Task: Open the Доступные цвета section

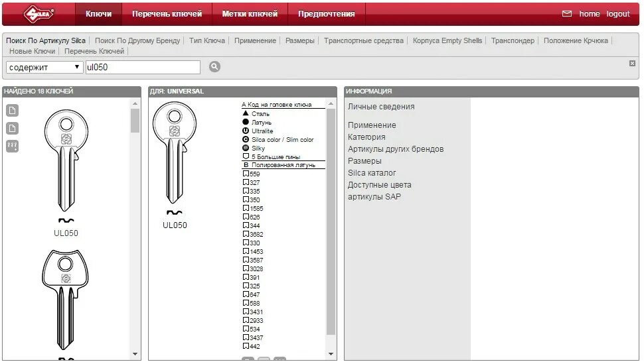Action: (379, 184)
